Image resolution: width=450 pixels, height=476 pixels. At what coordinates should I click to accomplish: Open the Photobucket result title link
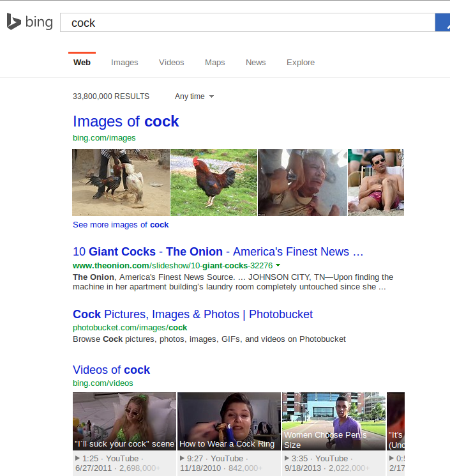coord(193,314)
